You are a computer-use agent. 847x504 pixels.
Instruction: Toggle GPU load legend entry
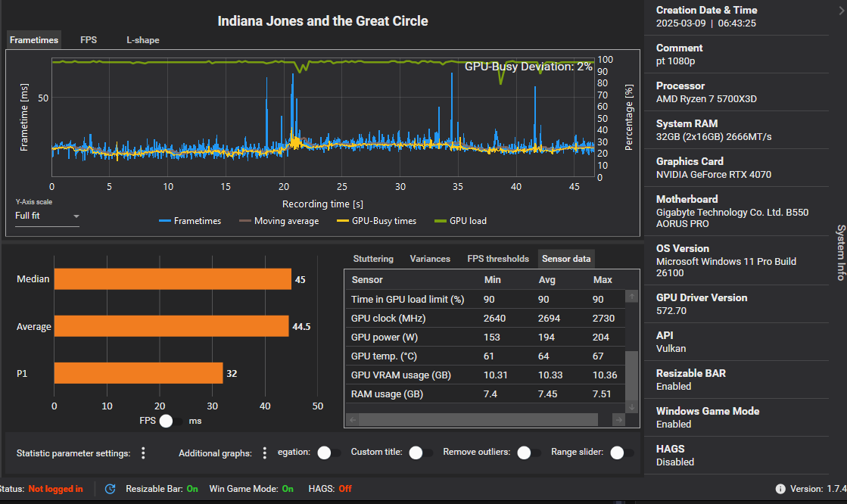pos(461,221)
